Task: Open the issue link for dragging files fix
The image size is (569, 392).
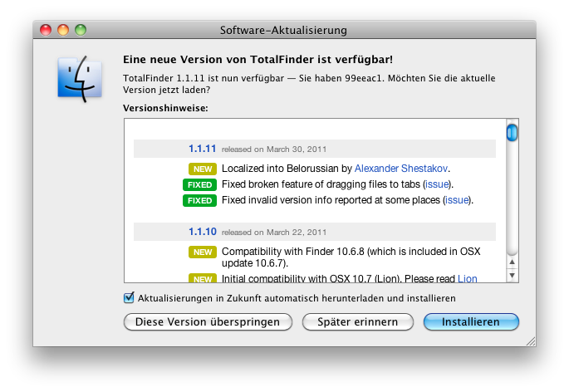Action: 438,184
